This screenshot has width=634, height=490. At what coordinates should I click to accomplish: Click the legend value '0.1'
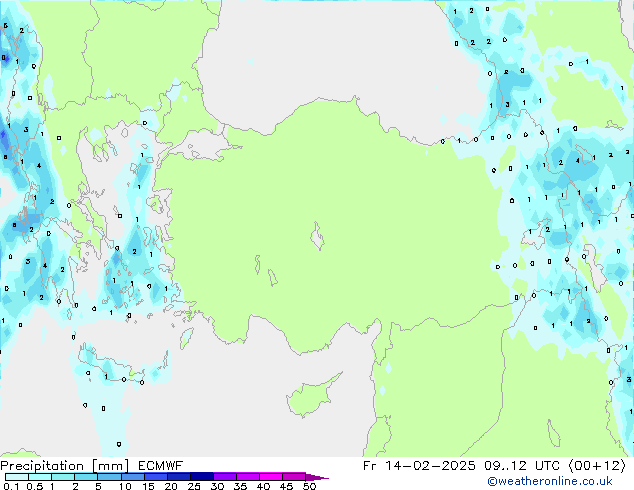11,486
